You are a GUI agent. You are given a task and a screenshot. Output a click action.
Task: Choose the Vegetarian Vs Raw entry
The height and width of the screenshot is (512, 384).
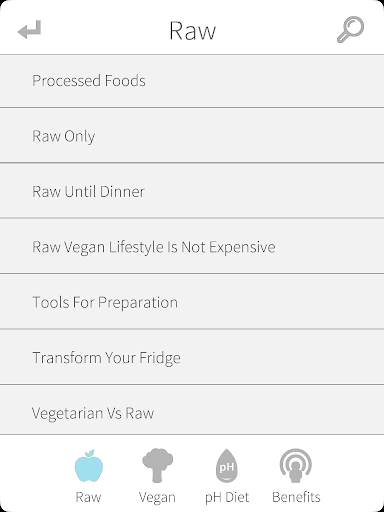point(192,410)
